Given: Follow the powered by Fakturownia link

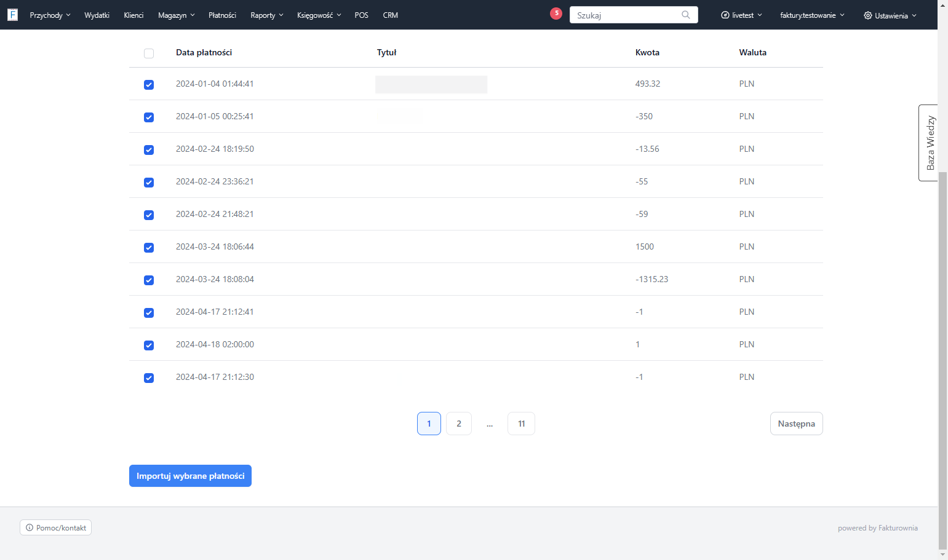Looking at the screenshot, I should tap(877, 528).
